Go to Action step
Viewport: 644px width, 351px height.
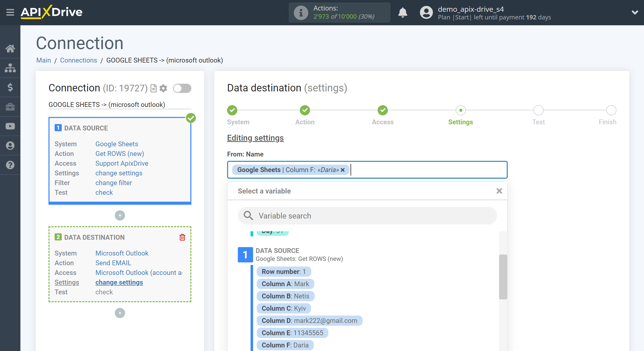point(305,110)
